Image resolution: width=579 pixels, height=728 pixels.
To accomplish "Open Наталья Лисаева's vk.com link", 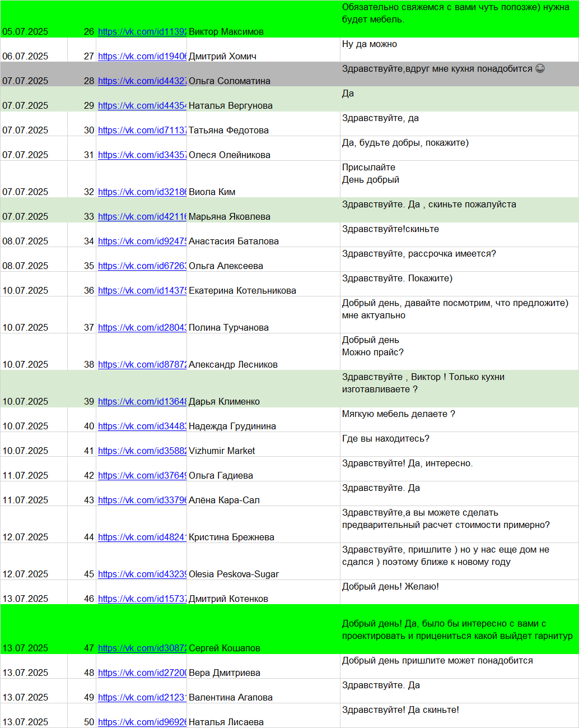I will (142, 722).
